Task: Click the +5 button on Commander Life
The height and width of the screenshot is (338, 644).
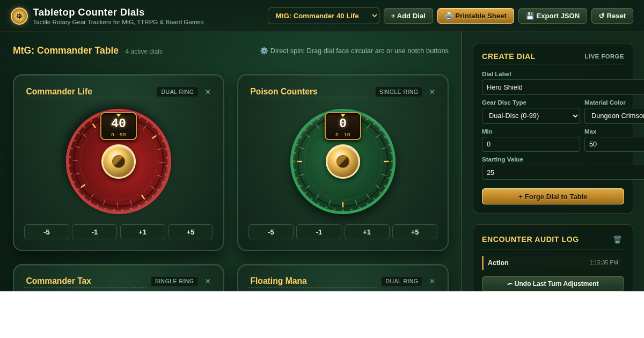Action: [x=191, y=232]
